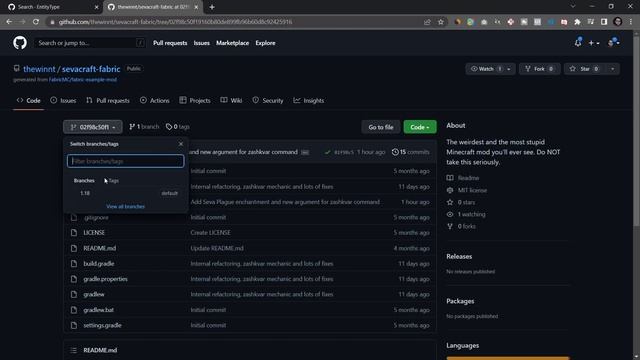Open the Releases heading link

[459, 256]
